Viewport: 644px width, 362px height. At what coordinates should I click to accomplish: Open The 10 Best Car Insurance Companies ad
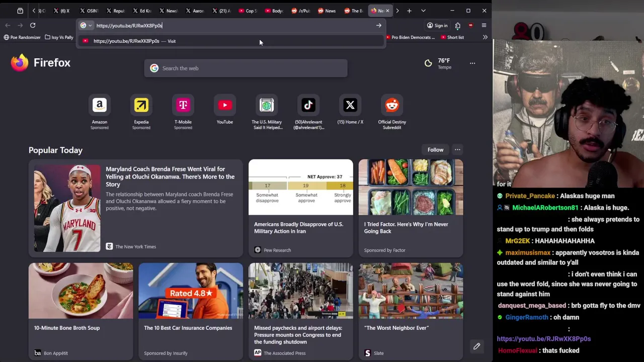coord(191,311)
